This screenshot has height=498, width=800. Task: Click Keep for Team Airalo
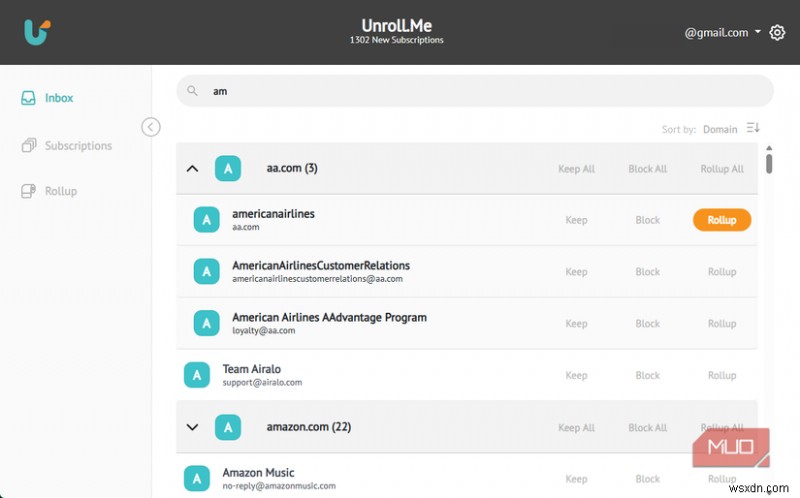click(577, 376)
